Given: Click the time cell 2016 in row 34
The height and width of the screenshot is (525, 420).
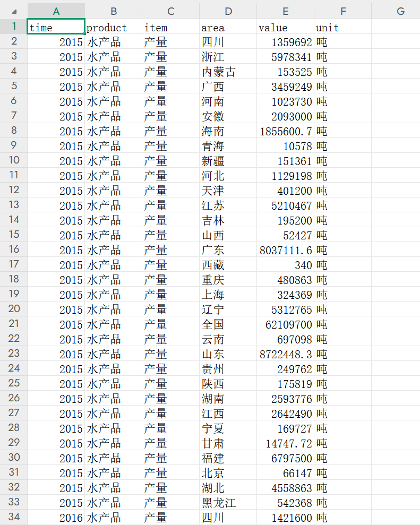Looking at the screenshot, I should tap(56, 517).
